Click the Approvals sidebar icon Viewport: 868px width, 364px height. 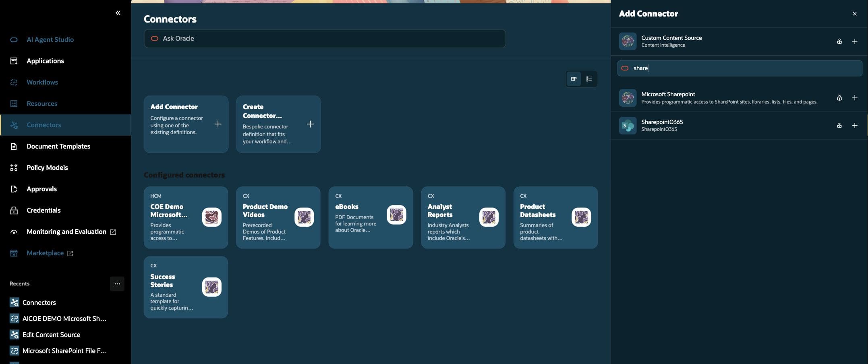(x=14, y=189)
